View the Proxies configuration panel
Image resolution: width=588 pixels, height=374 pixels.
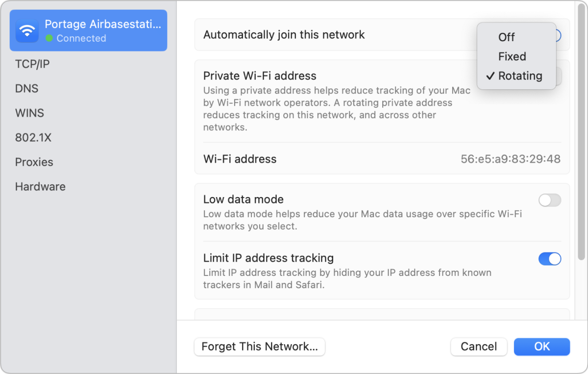pyautogui.click(x=34, y=162)
